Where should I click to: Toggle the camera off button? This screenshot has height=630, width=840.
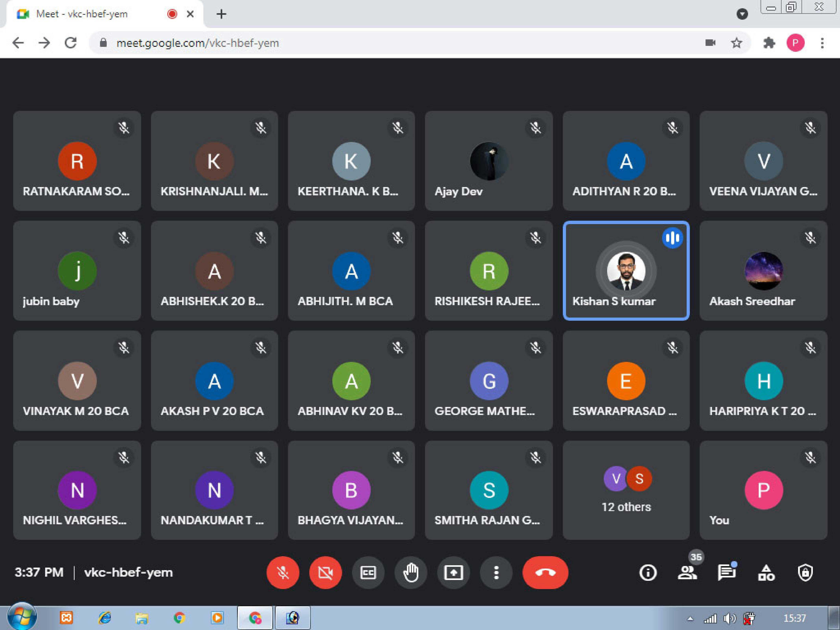pyautogui.click(x=325, y=572)
